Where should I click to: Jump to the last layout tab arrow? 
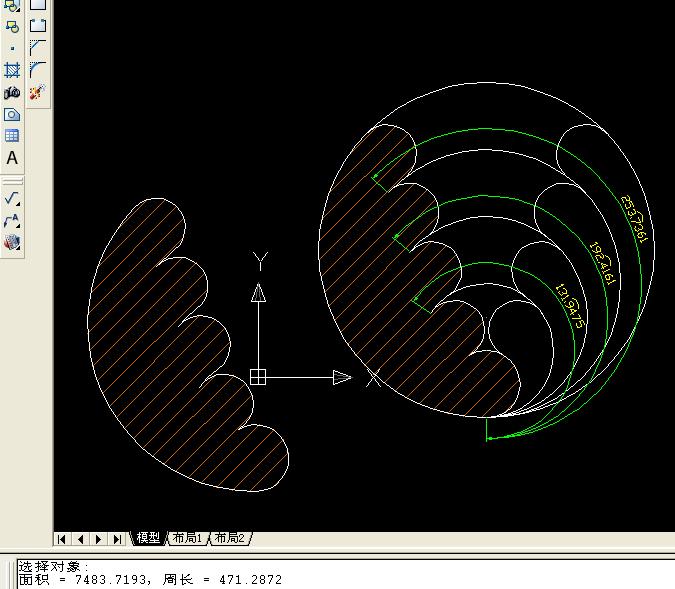pyautogui.click(x=117, y=539)
